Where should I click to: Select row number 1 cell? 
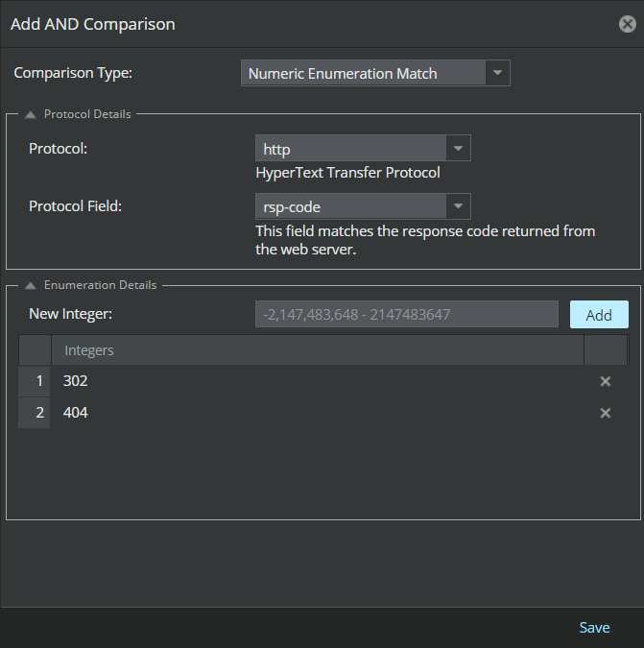coord(35,381)
